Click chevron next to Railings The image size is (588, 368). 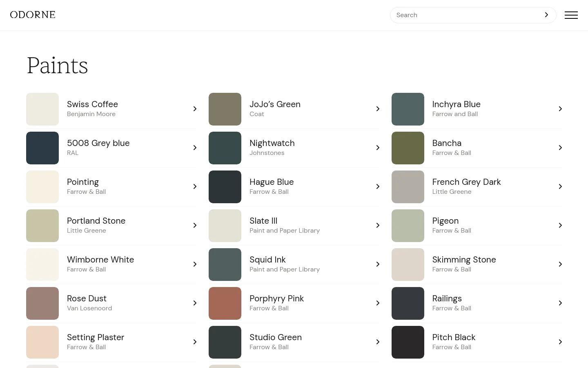pos(560,303)
